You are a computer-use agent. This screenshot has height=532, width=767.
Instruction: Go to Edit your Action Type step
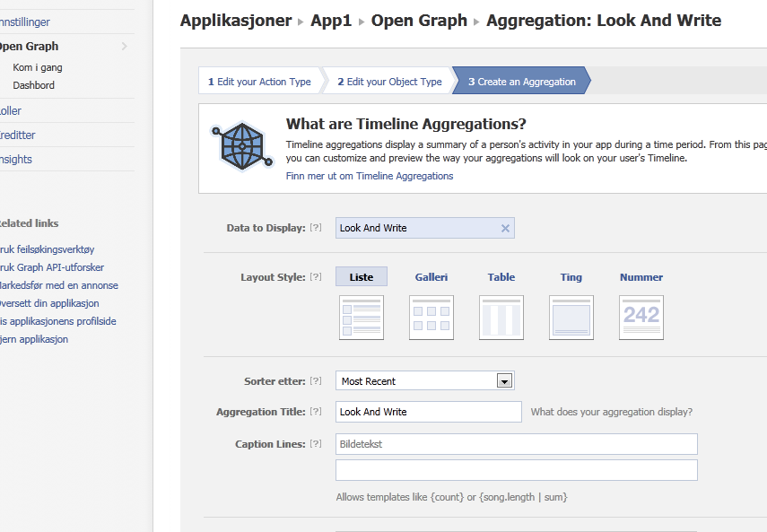tap(259, 82)
